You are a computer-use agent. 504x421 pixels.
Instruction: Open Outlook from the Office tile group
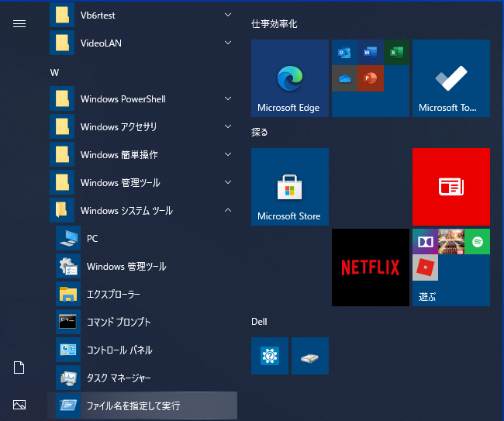[x=344, y=53]
